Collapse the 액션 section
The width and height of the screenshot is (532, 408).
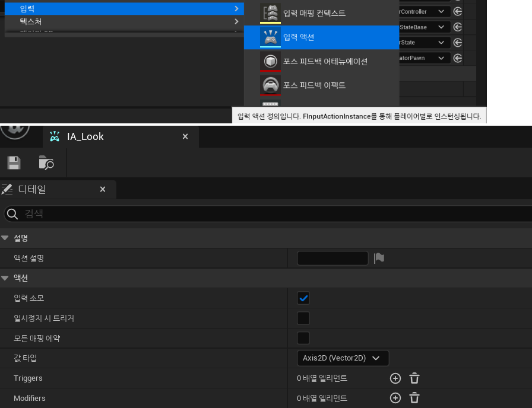point(6,278)
